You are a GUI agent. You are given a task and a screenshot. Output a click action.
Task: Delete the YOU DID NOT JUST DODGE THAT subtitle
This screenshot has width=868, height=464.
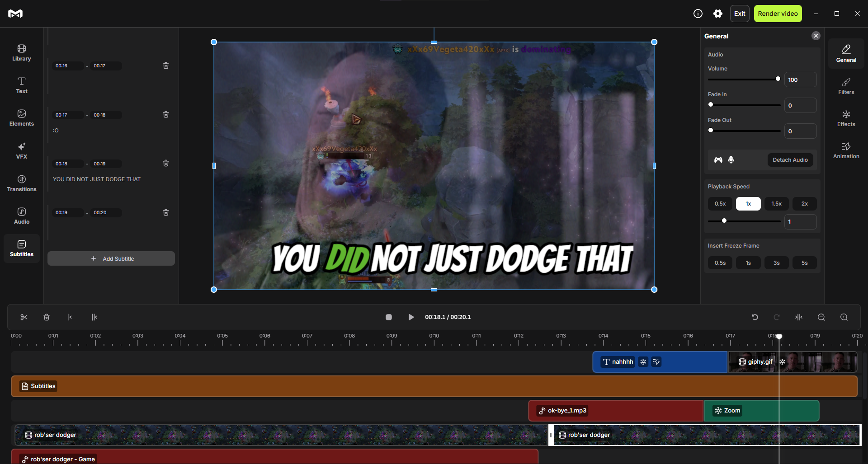[x=166, y=164]
